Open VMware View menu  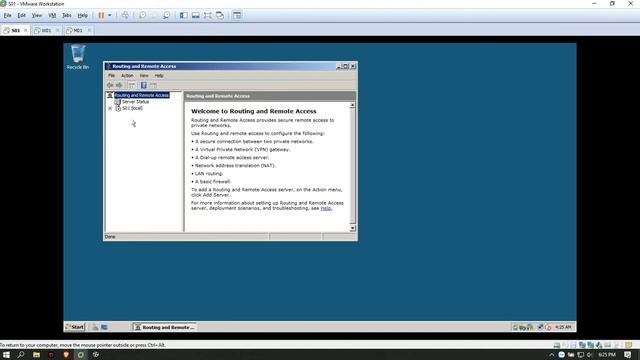[x=37, y=15]
